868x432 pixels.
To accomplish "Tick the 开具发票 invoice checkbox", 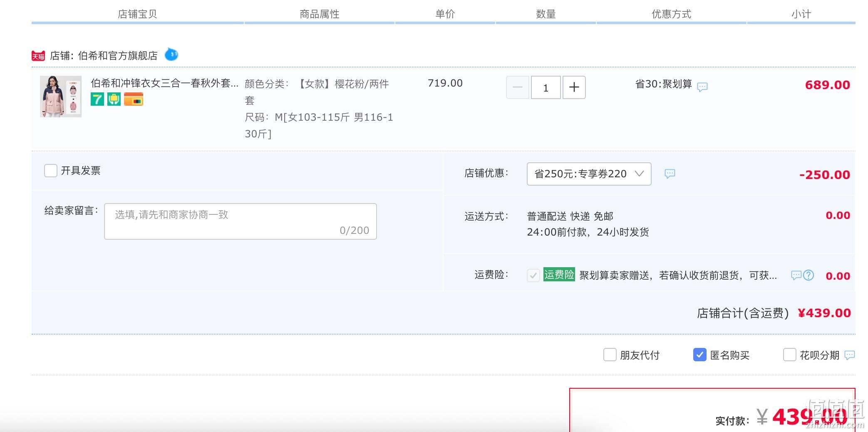I will click(51, 171).
